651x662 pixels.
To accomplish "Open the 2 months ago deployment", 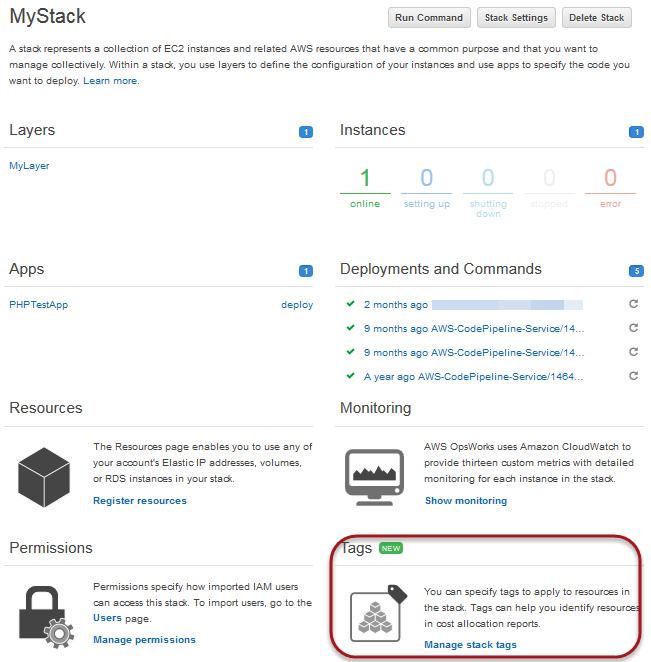I will (473, 305).
